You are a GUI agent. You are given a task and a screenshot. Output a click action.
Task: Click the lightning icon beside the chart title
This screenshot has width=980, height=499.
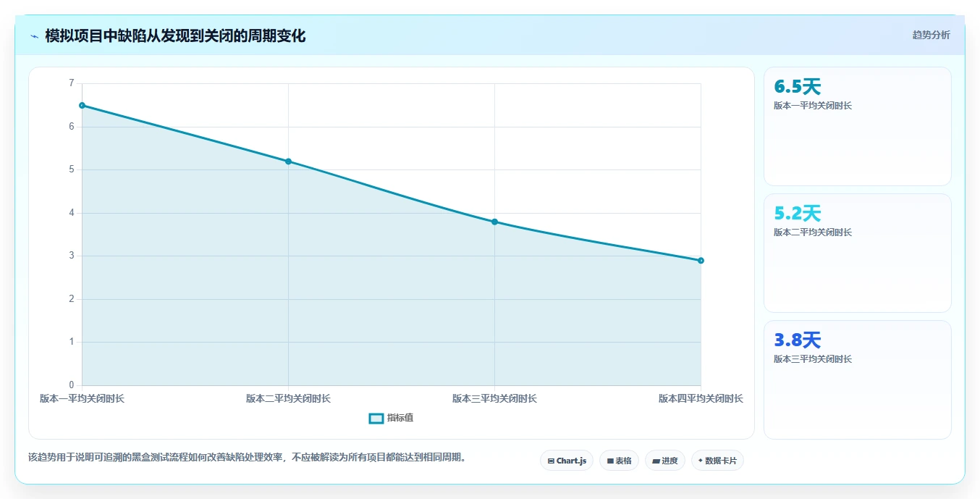click(x=34, y=36)
